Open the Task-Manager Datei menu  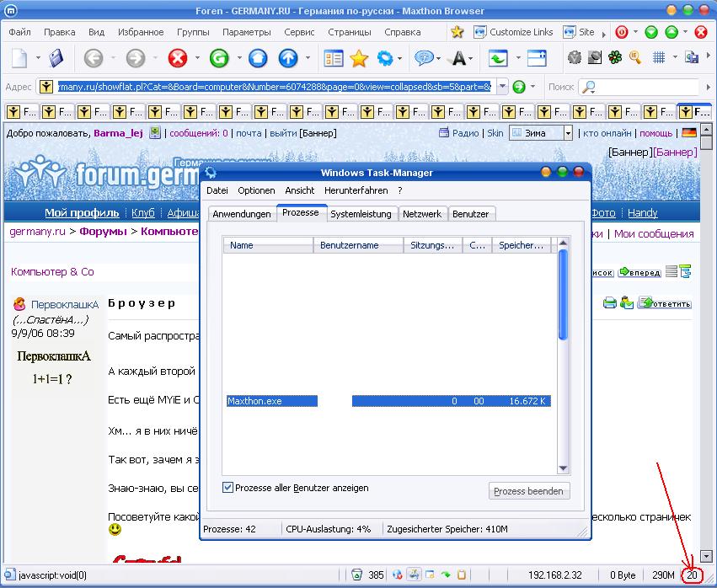[x=217, y=190]
